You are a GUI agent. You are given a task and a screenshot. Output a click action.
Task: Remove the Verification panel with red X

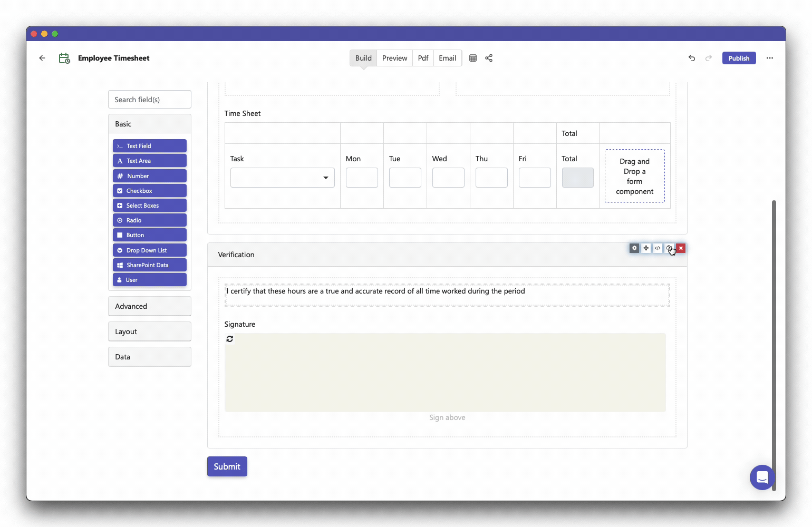click(x=681, y=248)
